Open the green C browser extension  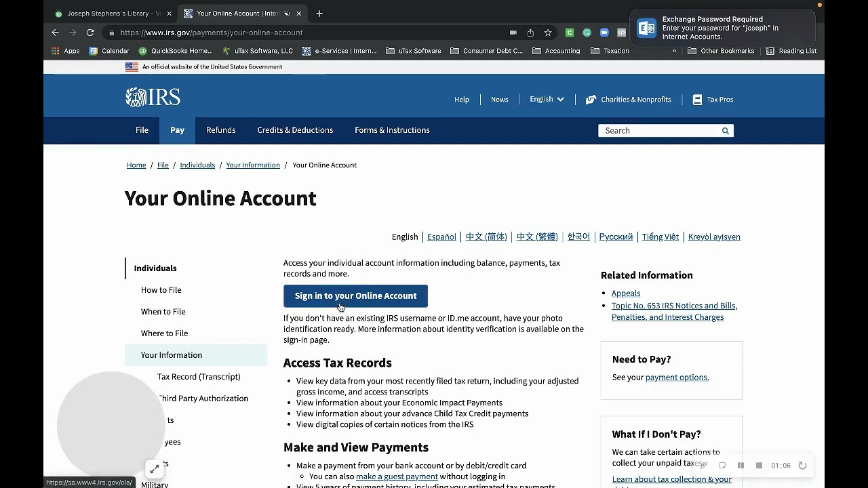pyautogui.click(x=570, y=33)
